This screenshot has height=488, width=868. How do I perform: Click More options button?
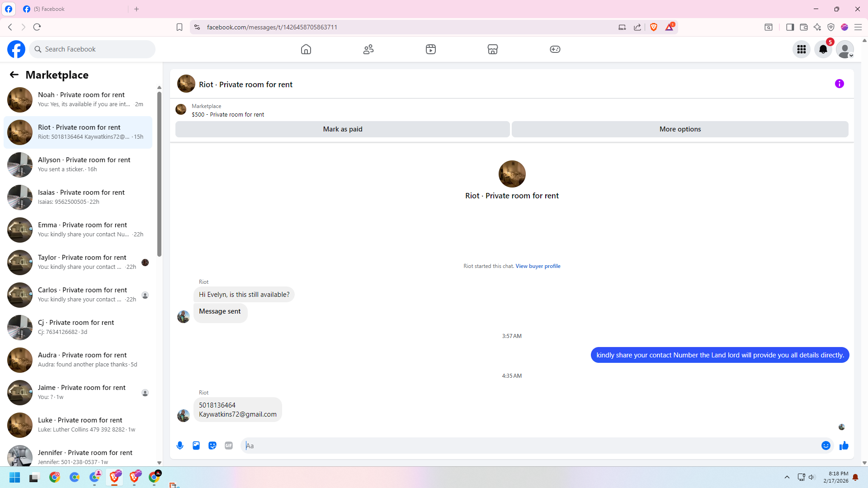pyautogui.click(x=680, y=129)
